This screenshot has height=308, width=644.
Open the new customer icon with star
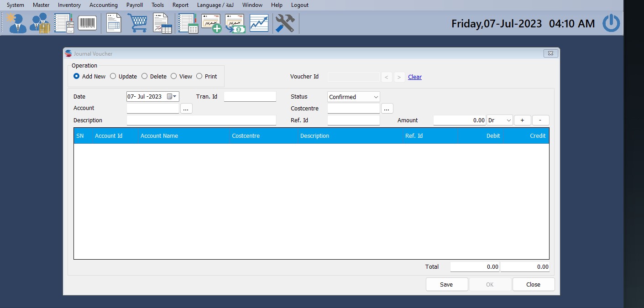(17, 23)
